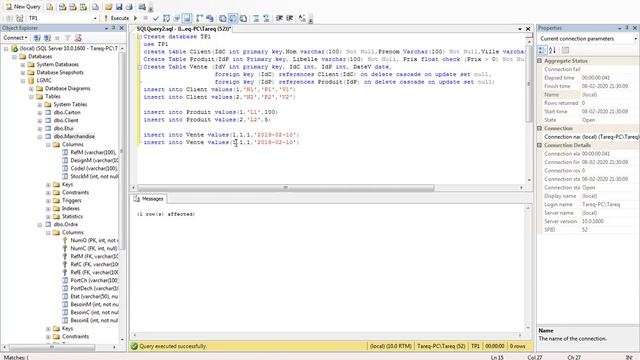Viewport: 640px width, 360px height.
Task: Click the Database Engine Query icon
Action: [50, 7]
